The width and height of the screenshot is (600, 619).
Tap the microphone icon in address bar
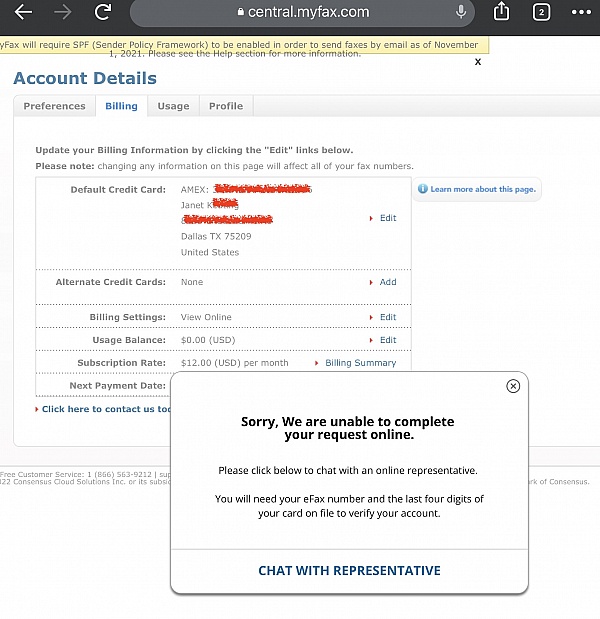click(x=462, y=13)
